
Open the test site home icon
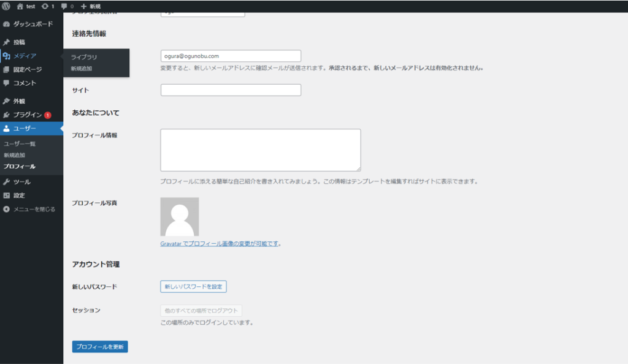coord(20,6)
